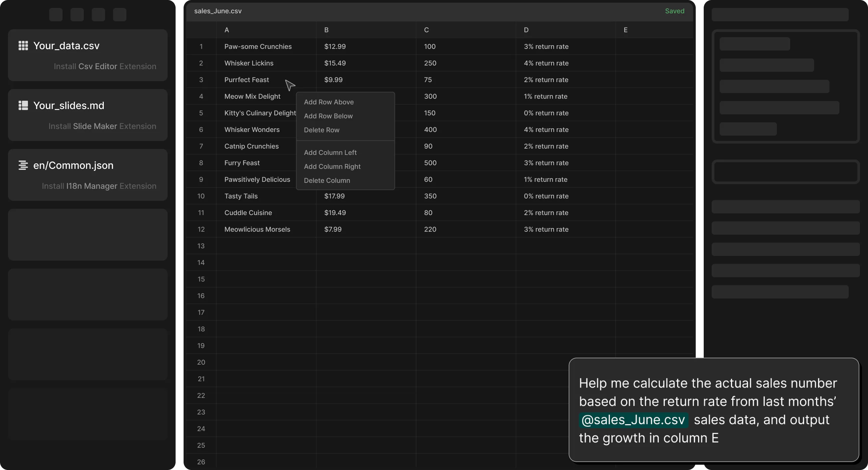This screenshot has height=470, width=868.
Task: Select quantity cell 400 for Whisker Wonders
Action: (x=466, y=130)
